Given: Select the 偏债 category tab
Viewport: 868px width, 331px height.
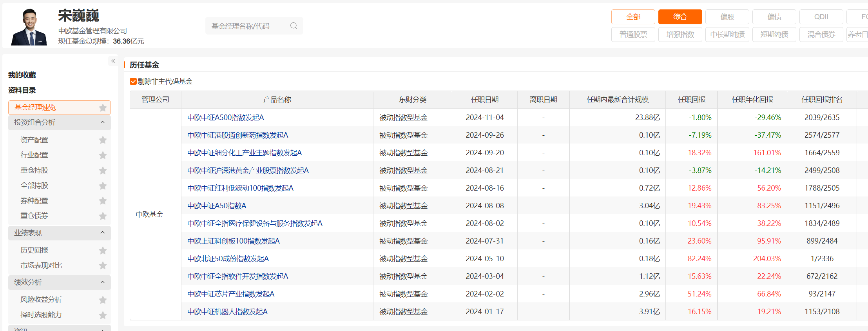Looking at the screenshot, I should click(774, 17).
